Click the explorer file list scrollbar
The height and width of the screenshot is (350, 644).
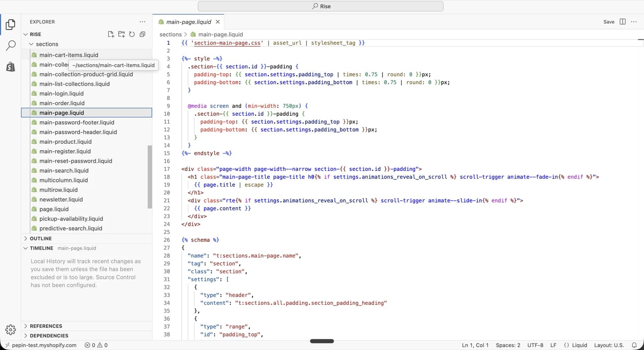150,177
